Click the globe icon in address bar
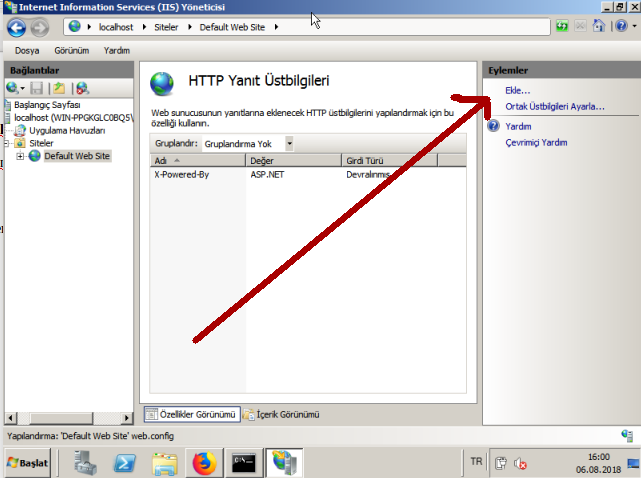 tap(74, 27)
